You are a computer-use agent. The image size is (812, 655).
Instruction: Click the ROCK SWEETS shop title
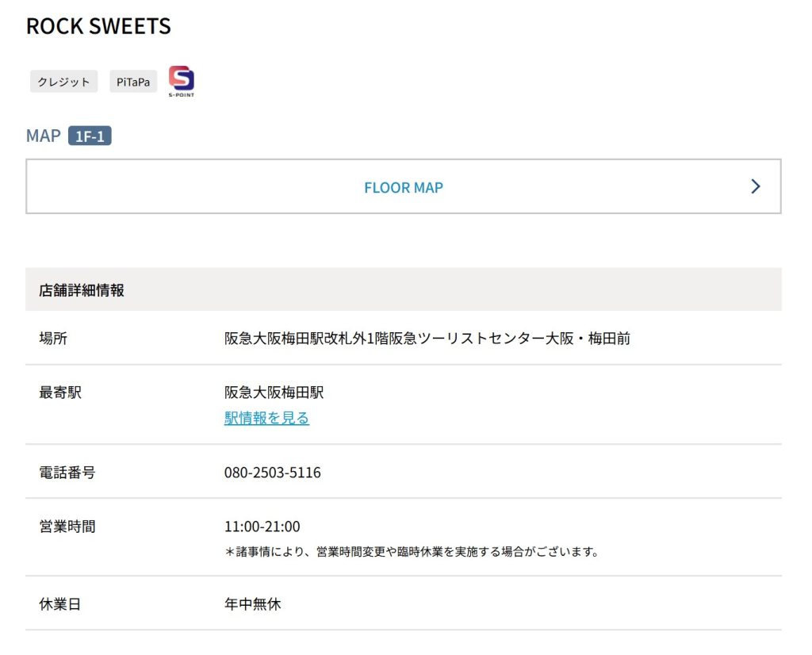coord(98,26)
